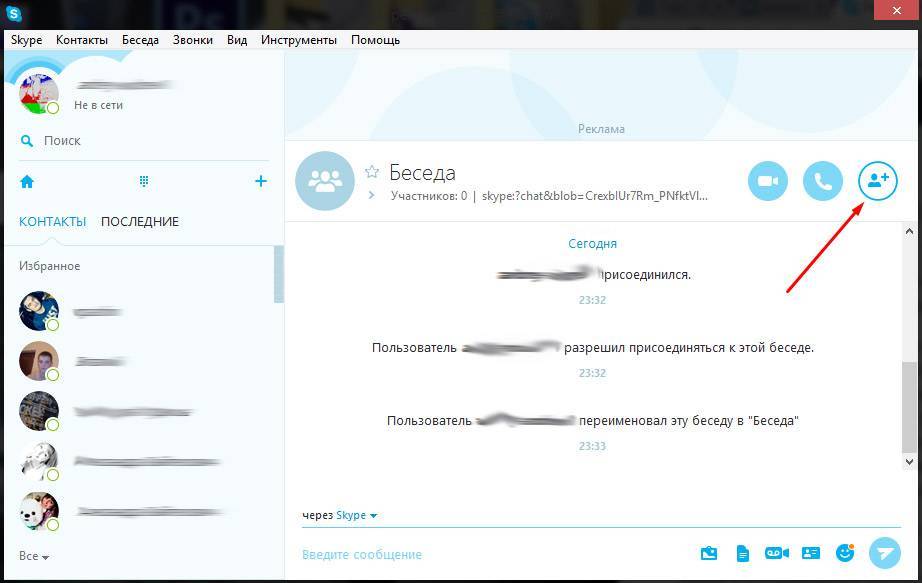Mark Беседа as favorite with the star

point(372,172)
